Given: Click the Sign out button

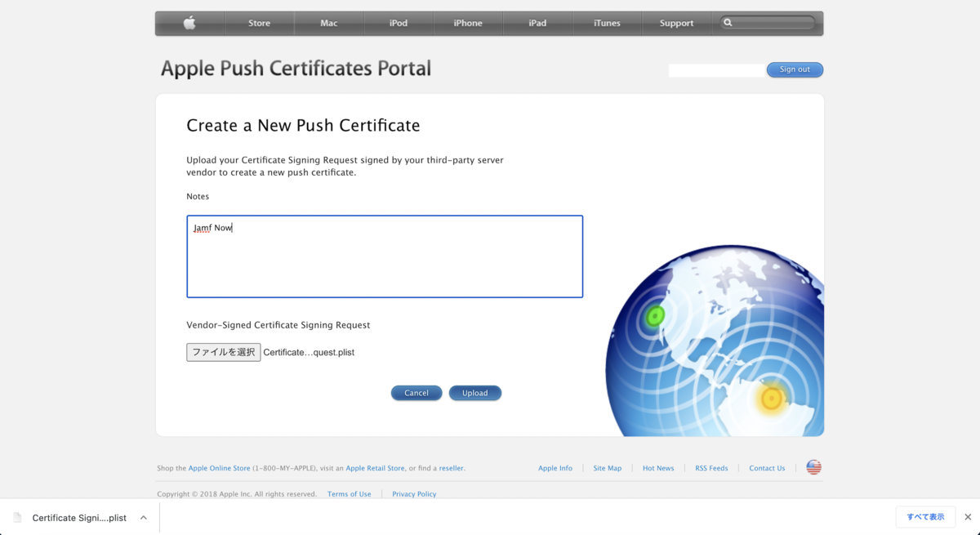Looking at the screenshot, I should pos(795,69).
